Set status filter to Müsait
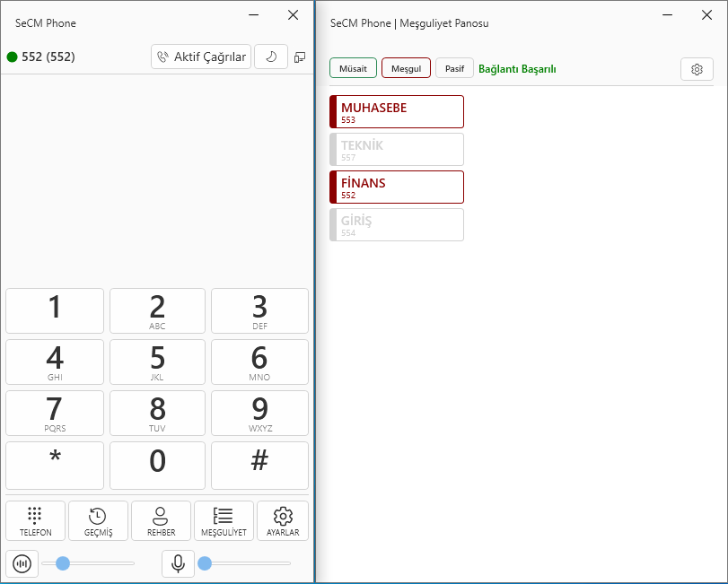Screen dimensions: 728x584 353,68
